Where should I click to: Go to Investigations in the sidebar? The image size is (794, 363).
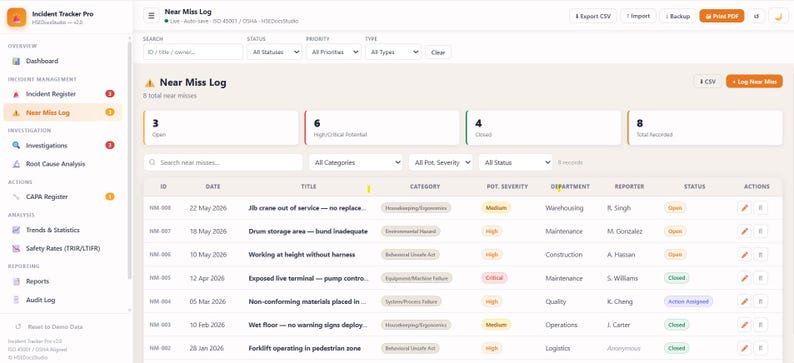[62, 146]
